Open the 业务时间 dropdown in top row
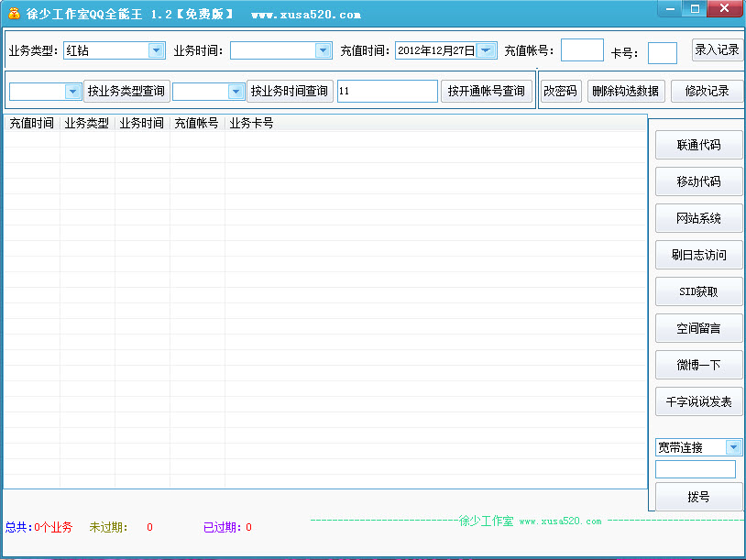 pyautogui.click(x=323, y=50)
